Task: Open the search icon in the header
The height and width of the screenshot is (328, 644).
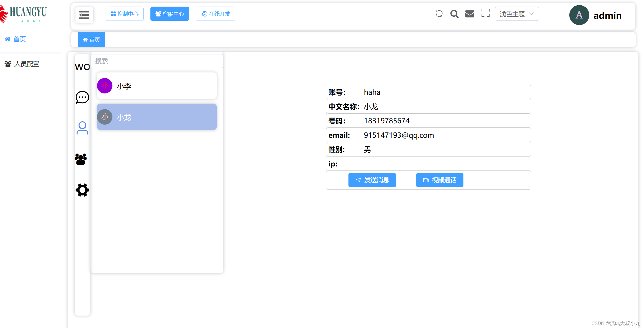Action: pos(454,14)
